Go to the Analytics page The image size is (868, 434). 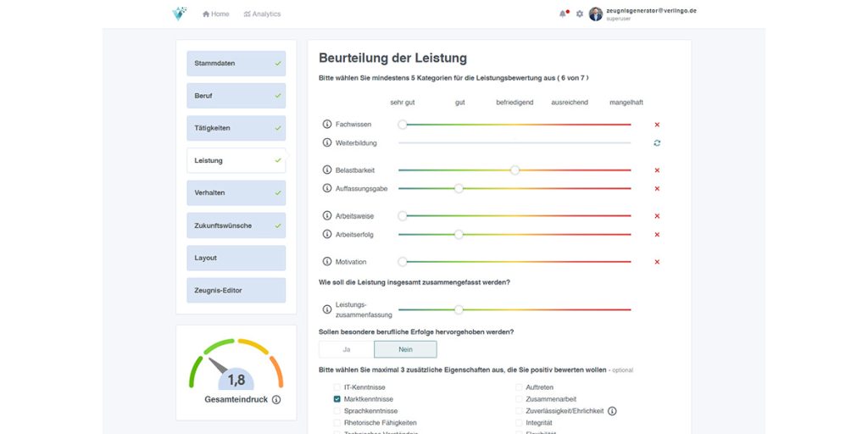point(262,14)
